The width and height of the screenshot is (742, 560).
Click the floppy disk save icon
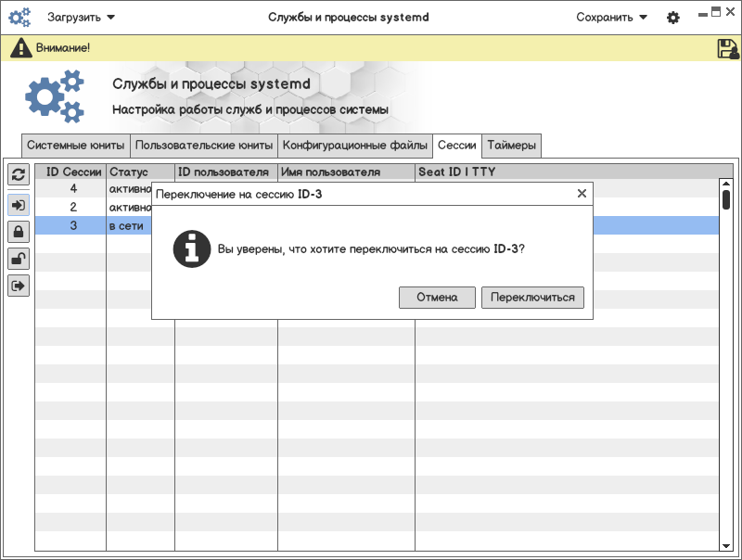727,48
